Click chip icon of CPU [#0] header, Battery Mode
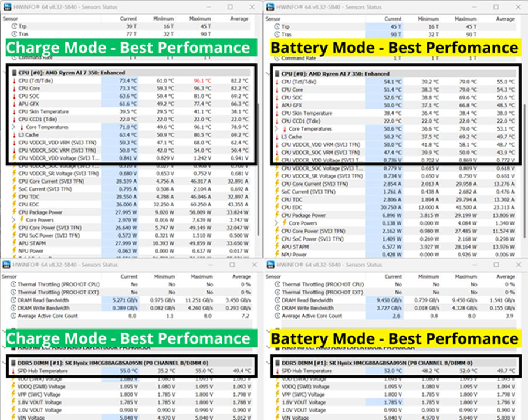The image size is (528, 420). 277,73
